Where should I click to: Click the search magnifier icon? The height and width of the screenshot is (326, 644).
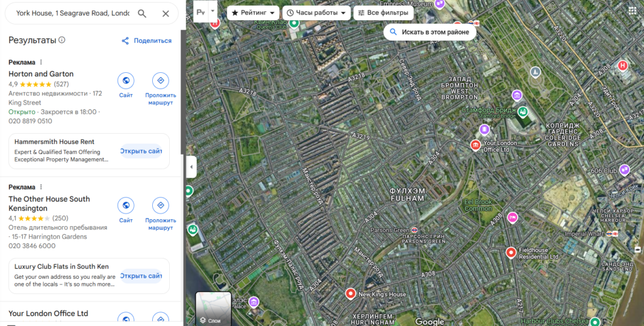point(142,14)
